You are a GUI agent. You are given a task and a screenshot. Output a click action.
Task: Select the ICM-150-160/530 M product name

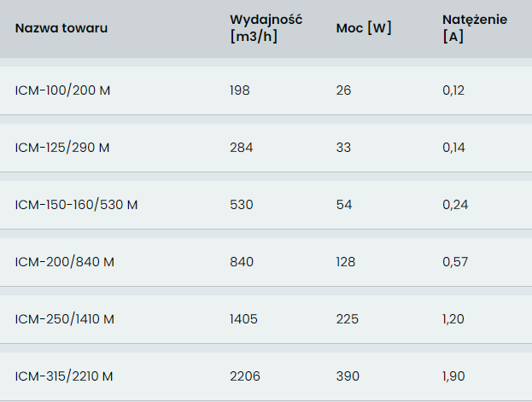(76, 205)
